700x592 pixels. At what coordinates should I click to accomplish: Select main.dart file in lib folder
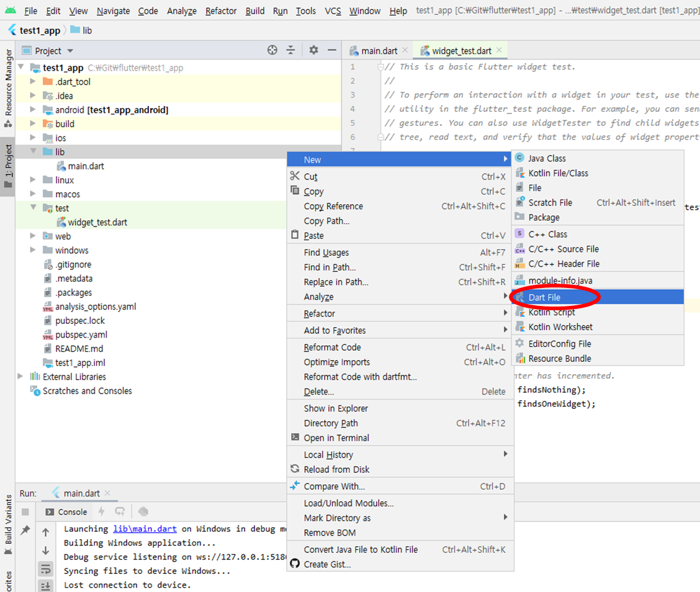coord(81,166)
